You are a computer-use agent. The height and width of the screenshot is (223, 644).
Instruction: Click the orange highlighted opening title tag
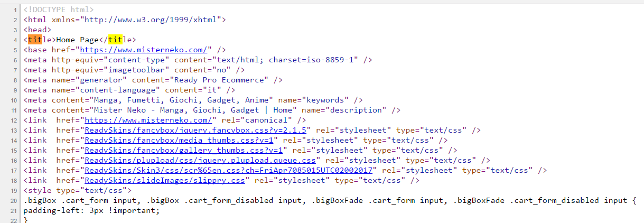tap(35, 40)
